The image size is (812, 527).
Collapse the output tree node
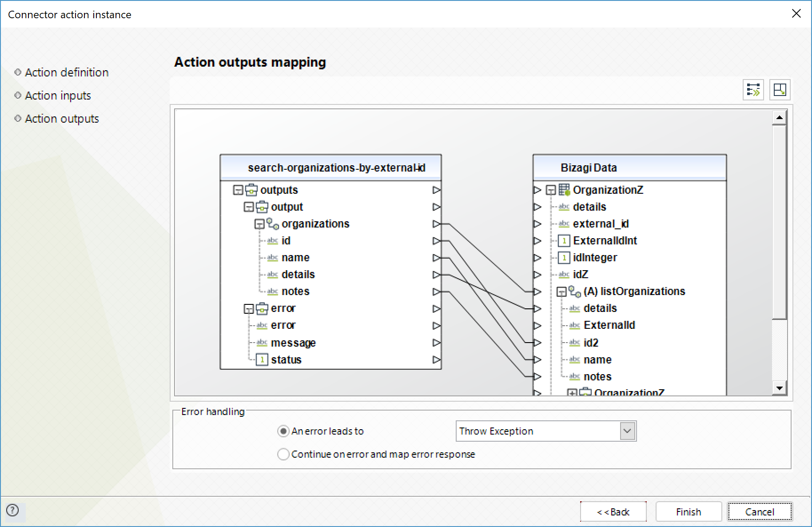coord(249,207)
